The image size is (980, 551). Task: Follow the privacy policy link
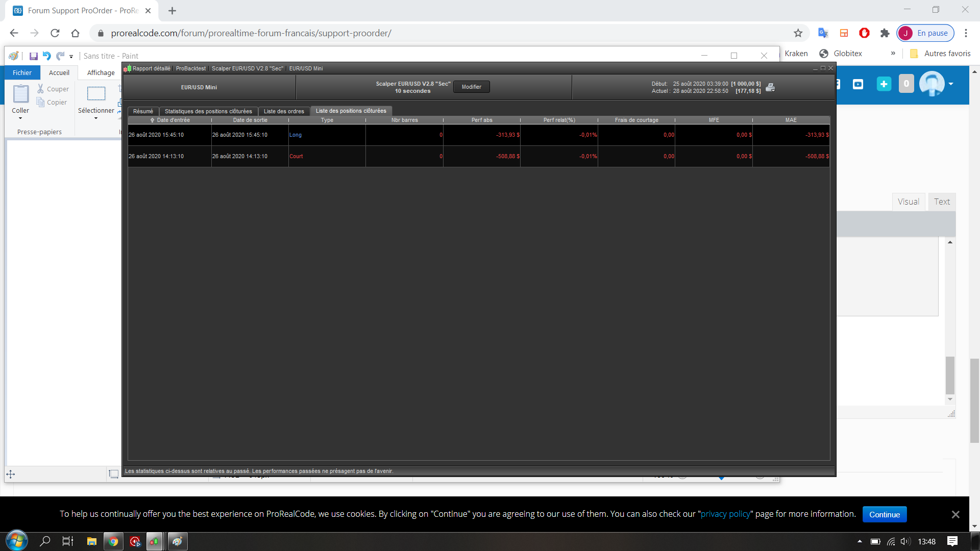coord(725,514)
